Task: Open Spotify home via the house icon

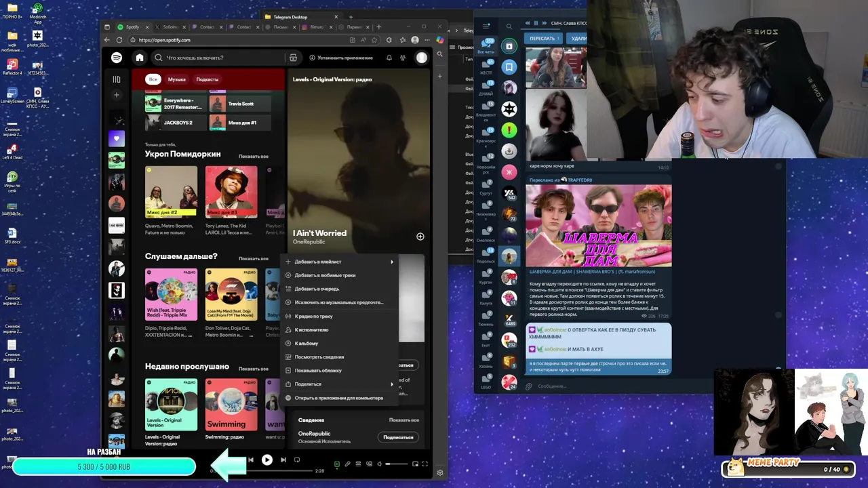Action: pyautogui.click(x=140, y=58)
